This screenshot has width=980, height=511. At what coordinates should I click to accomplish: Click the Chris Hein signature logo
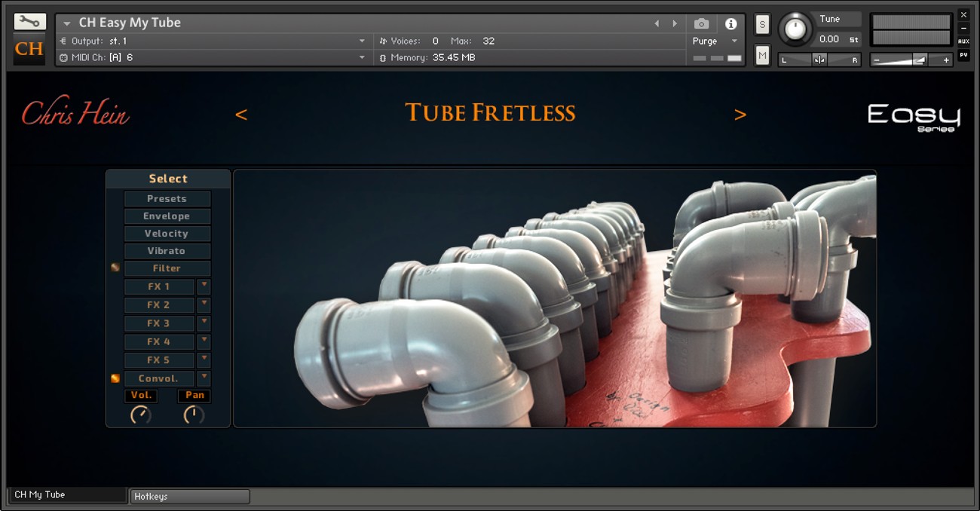point(75,113)
